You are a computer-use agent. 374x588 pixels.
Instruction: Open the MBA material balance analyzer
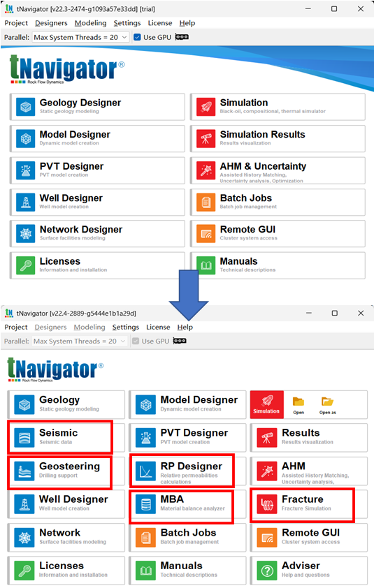pyautogui.click(x=187, y=504)
